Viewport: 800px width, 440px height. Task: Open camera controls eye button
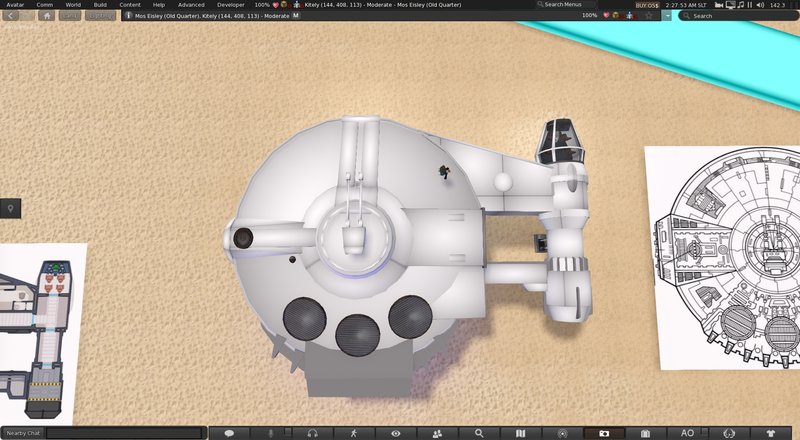396,433
